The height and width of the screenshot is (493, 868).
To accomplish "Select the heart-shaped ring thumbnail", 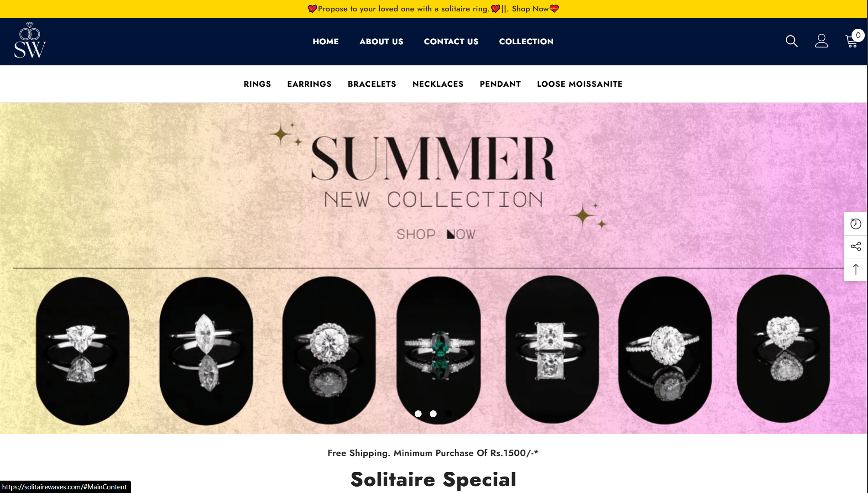I will [x=783, y=349].
